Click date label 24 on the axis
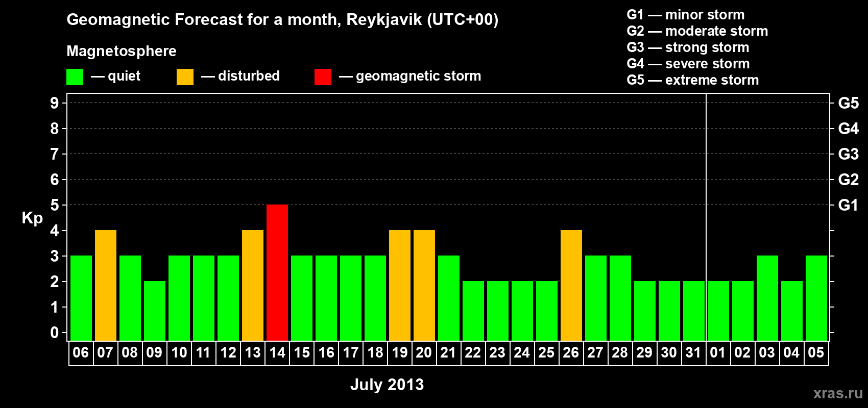This screenshot has height=408, width=868. (x=522, y=352)
